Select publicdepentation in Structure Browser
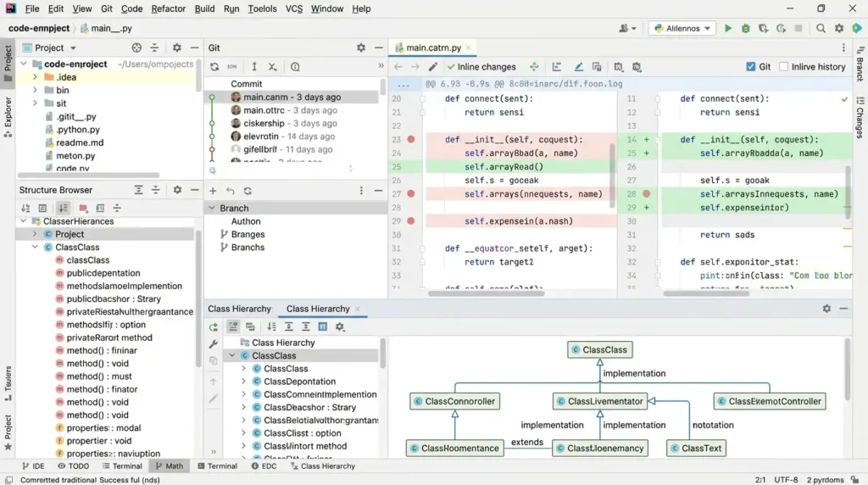Image resolution: width=868 pixels, height=485 pixels. (103, 273)
